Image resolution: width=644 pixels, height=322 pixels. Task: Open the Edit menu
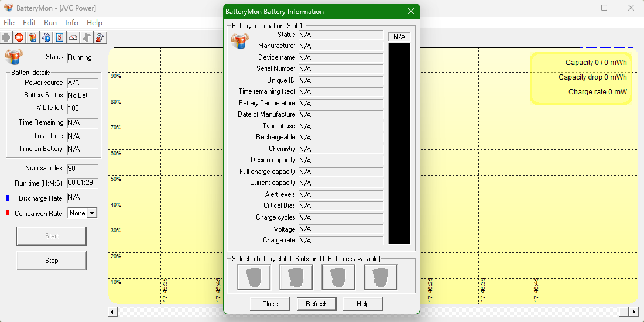point(29,23)
